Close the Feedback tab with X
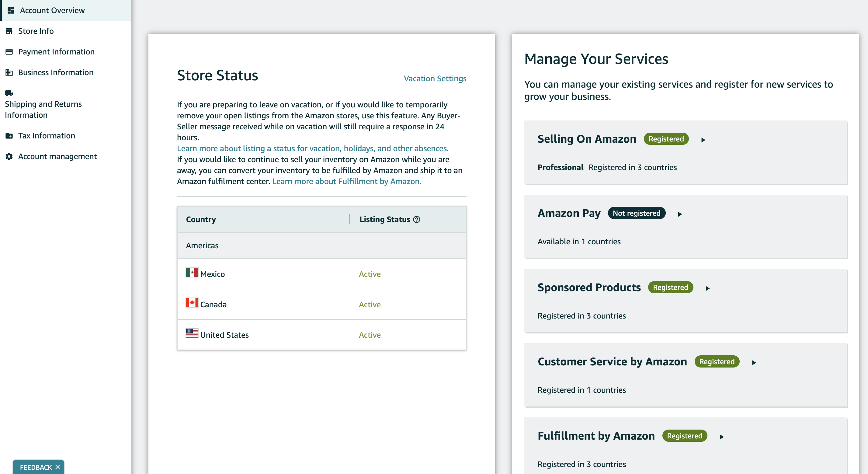Screen dimensions: 868x474 tap(58, 467)
